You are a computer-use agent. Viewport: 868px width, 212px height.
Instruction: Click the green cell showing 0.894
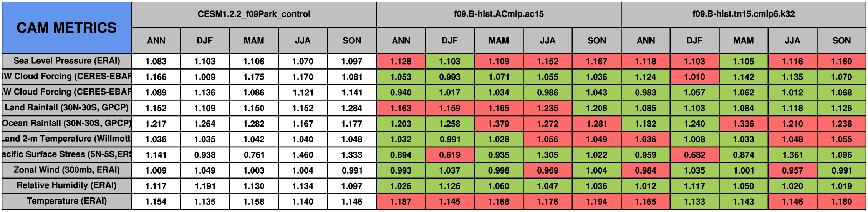401,155
